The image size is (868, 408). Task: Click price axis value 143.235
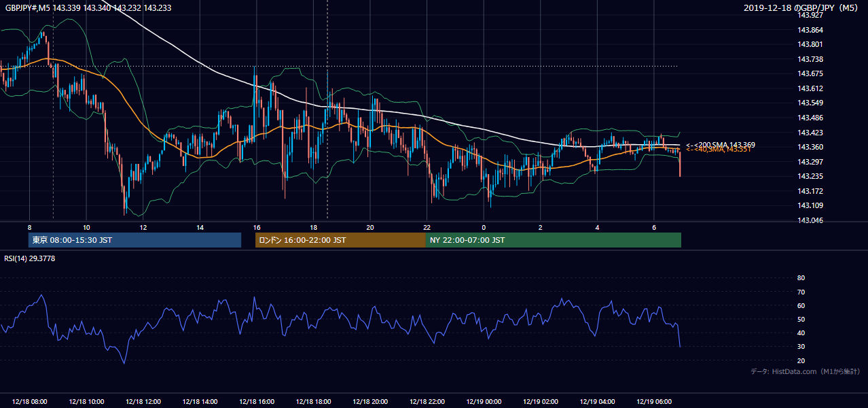click(810, 176)
